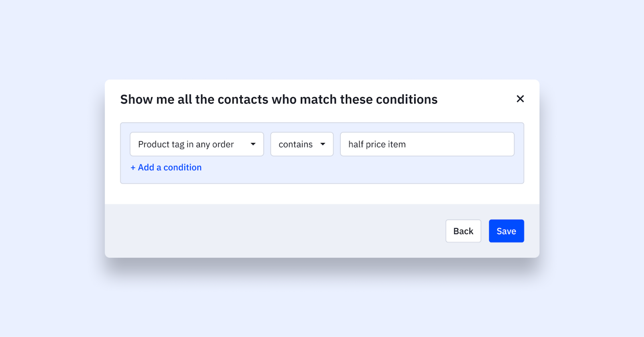Screen dimensions: 644x337
Task: Expand the 'contains' operator dropdown
Action: click(302, 144)
